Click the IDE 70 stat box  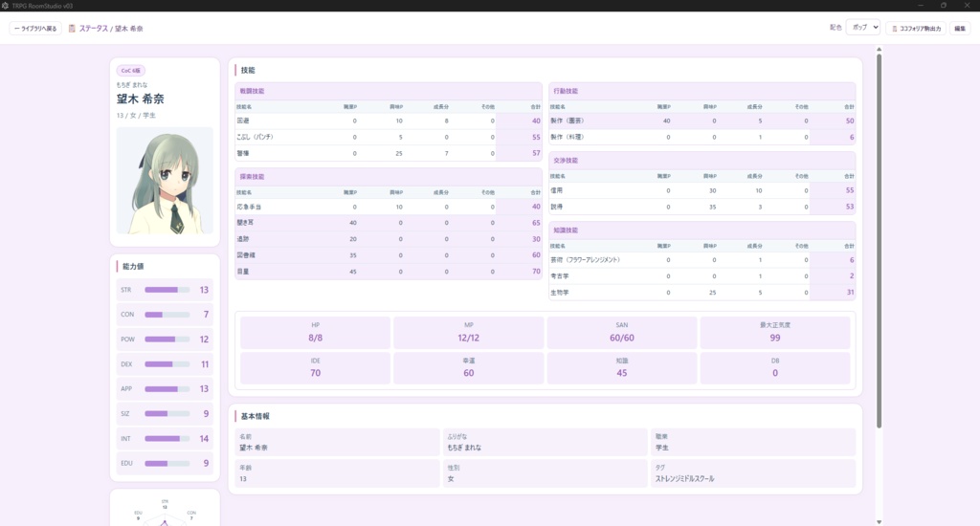click(315, 368)
